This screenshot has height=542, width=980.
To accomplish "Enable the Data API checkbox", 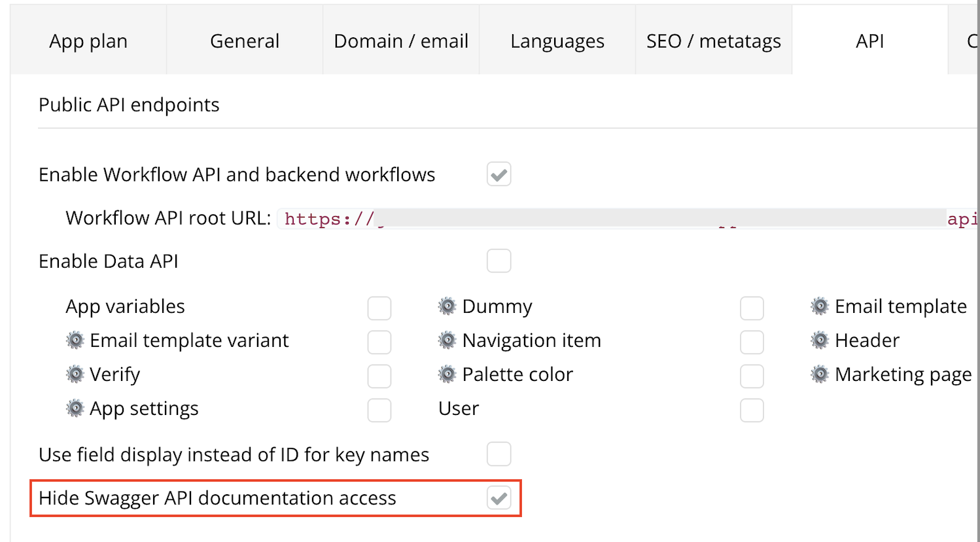I will click(x=499, y=261).
